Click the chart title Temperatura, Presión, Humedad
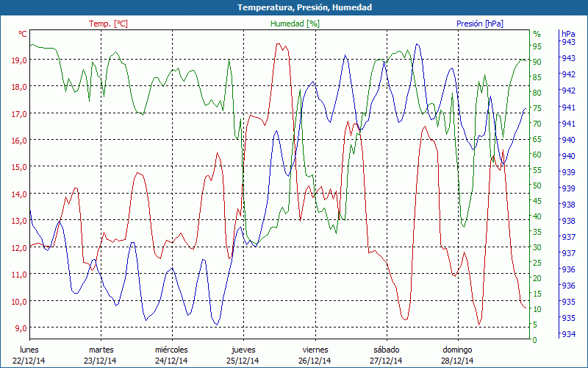The width and height of the screenshot is (588, 368). pyautogui.click(x=294, y=7)
